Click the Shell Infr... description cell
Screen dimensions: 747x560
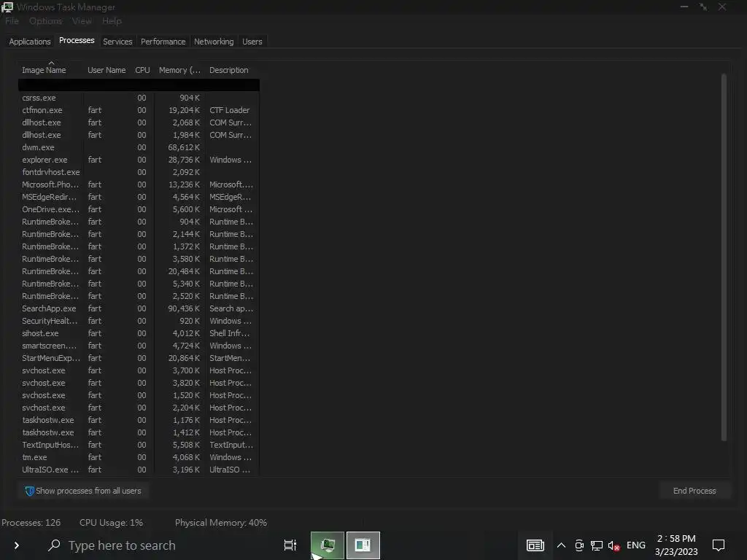pyautogui.click(x=230, y=332)
